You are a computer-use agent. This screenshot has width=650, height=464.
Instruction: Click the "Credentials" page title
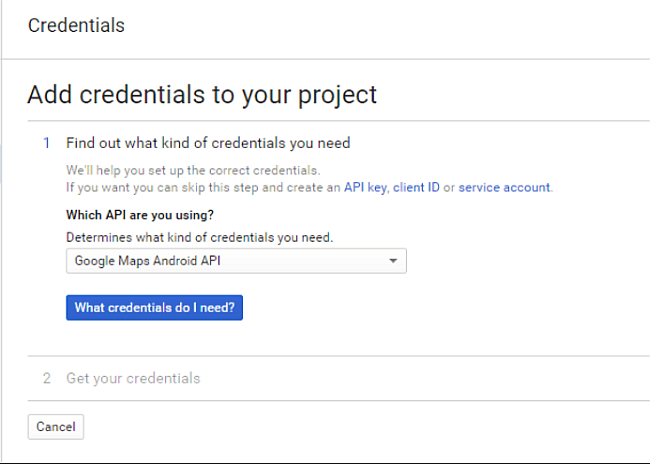(76, 26)
